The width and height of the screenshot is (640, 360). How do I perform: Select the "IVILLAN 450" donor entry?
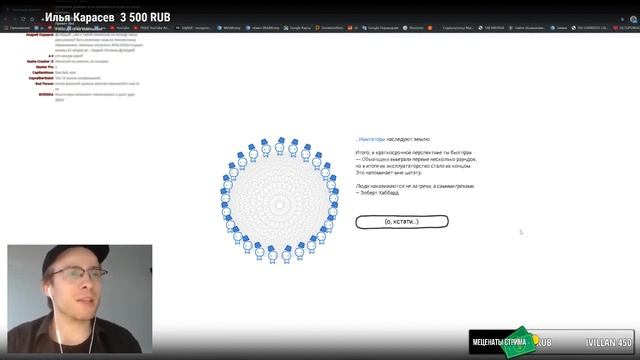pyautogui.click(x=609, y=342)
